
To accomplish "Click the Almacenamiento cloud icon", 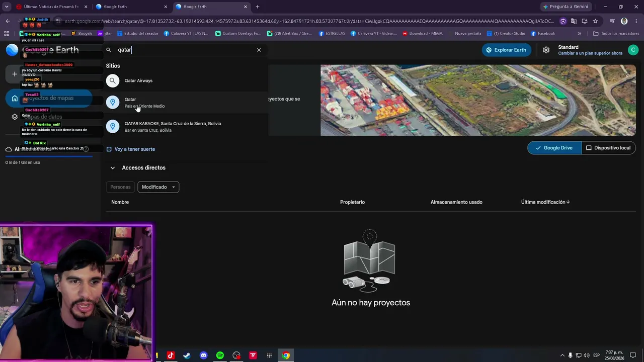I will 9,149.
